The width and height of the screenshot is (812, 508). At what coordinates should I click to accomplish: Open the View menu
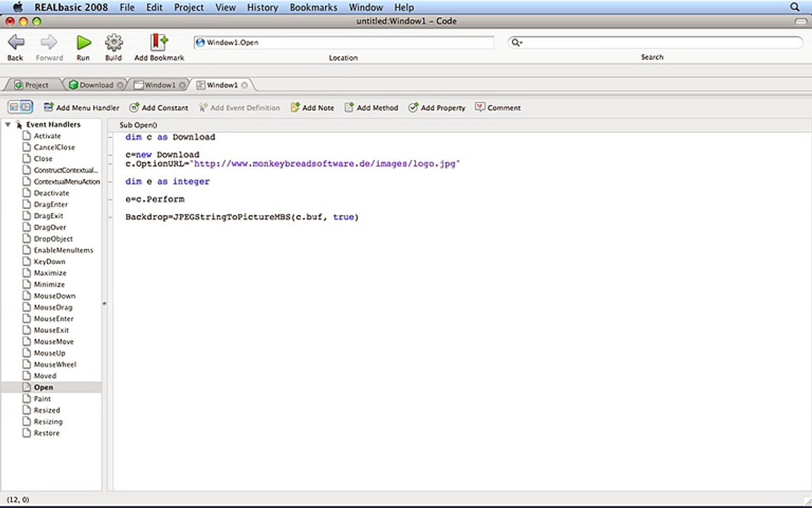(x=226, y=7)
